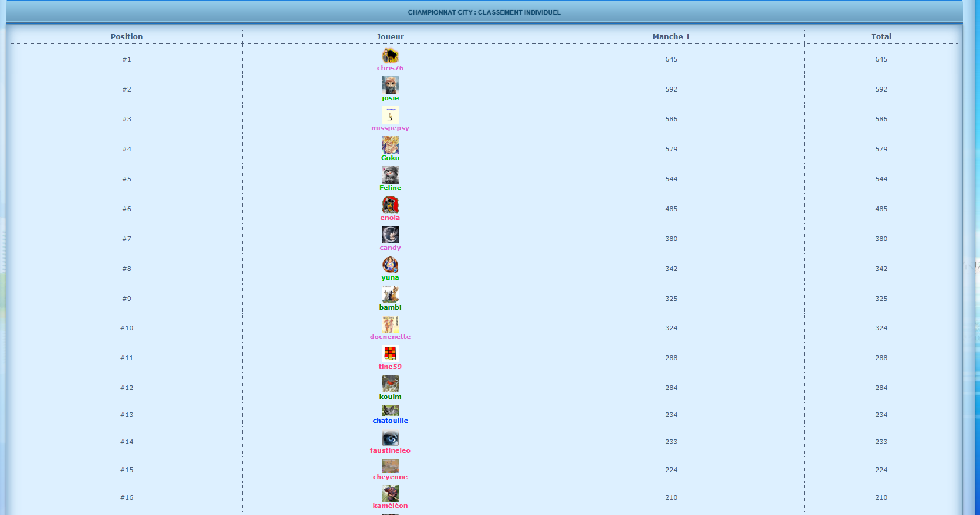Click misspepsy's avatar thumbnail
Viewport: 980px width, 515px height.
[390, 115]
